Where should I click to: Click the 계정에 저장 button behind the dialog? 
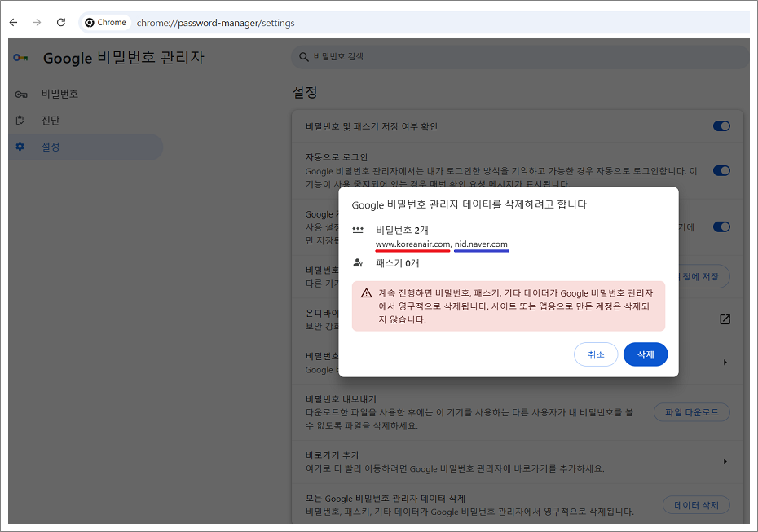coord(703,276)
